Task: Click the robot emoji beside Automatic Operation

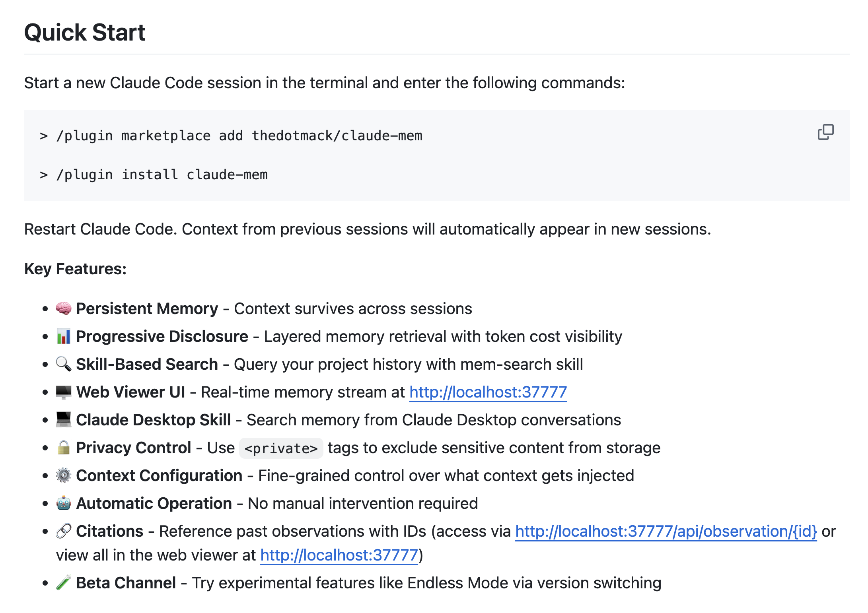Action: point(64,503)
